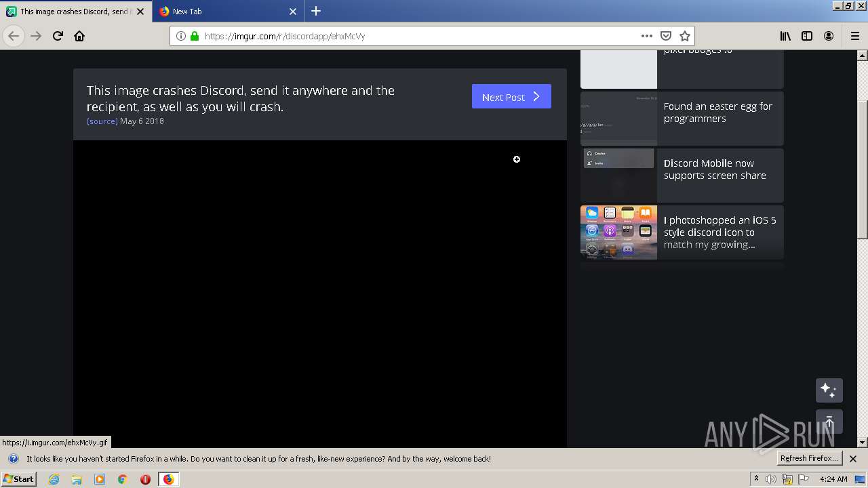Image resolution: width=868 pixels, height=488 pixels.
Task: Open the volume speaker tray icon
Action: pos(771,479)
